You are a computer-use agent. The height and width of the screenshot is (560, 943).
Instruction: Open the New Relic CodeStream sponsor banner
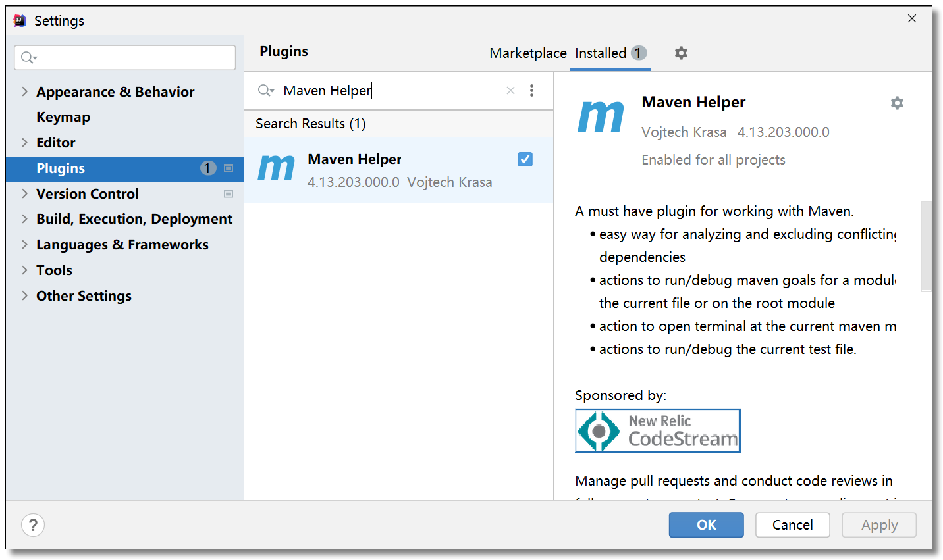658,431
